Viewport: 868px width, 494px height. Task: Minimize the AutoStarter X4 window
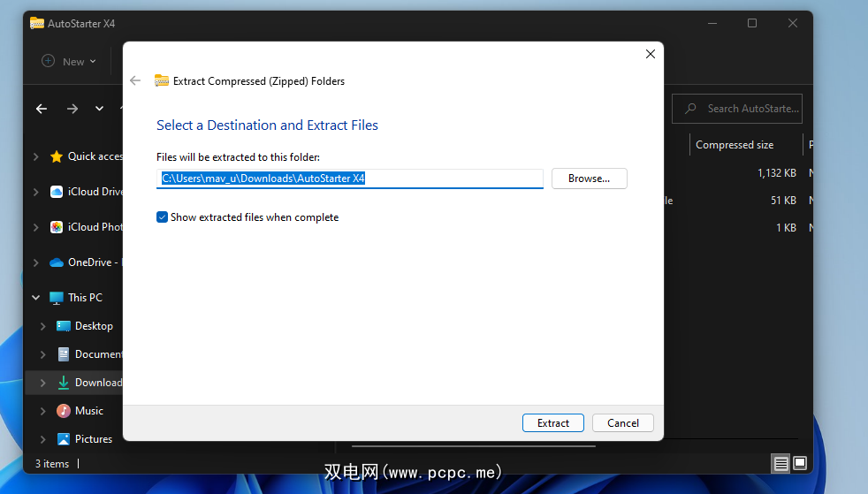[x=712, y=23]
